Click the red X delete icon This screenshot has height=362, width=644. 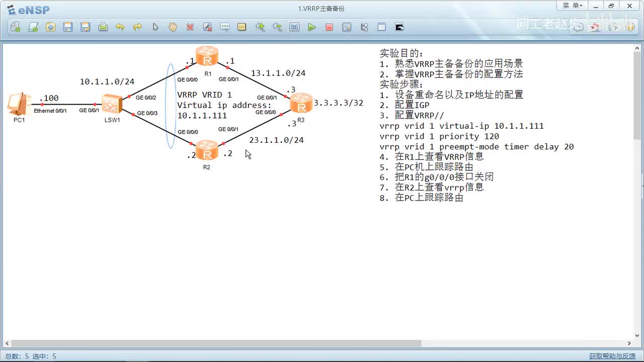click(x=190, y=27)
